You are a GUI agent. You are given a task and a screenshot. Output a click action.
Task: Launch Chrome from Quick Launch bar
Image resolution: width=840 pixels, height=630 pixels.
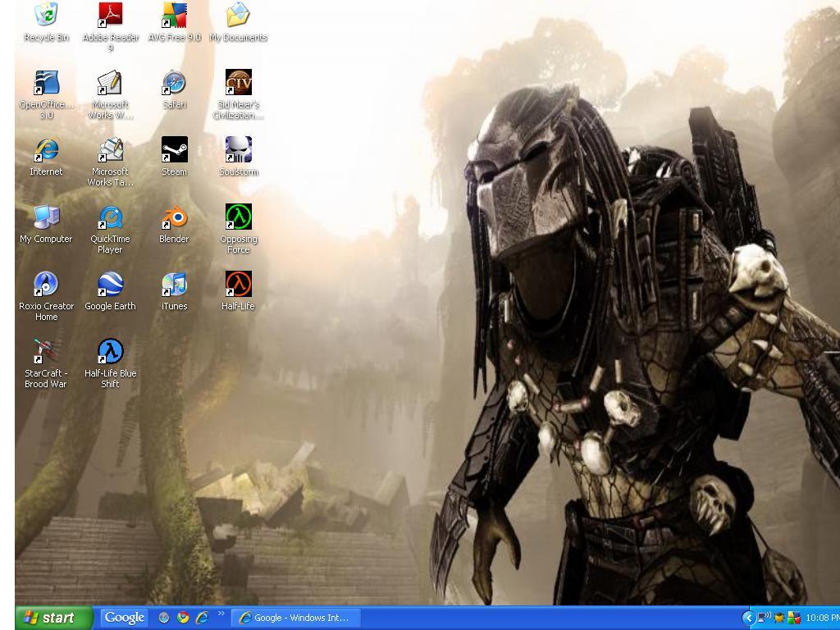click(x=183, y=618)
